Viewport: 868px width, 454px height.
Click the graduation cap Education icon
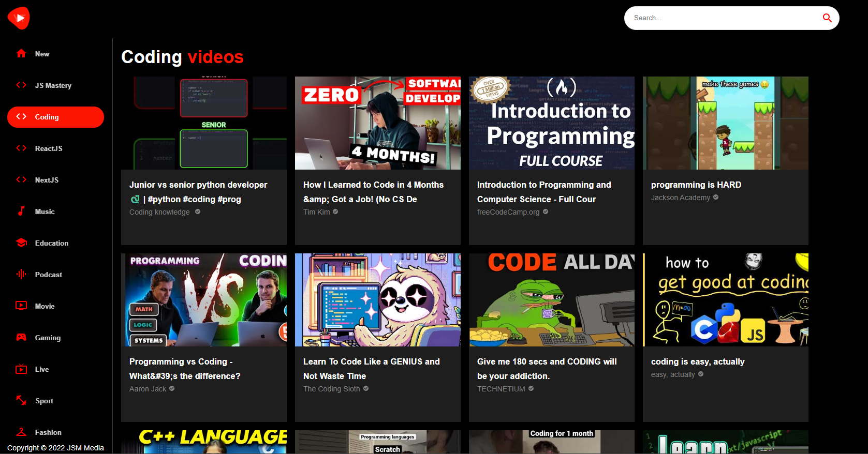[21, 243]
